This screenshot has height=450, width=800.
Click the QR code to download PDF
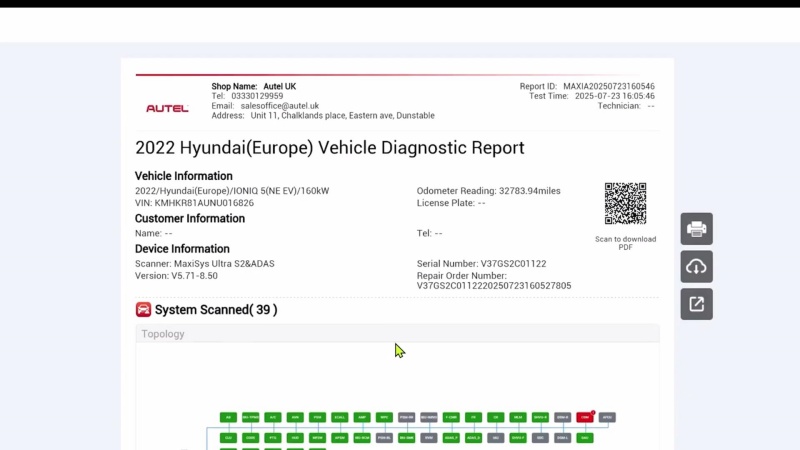tap(625, 204)
